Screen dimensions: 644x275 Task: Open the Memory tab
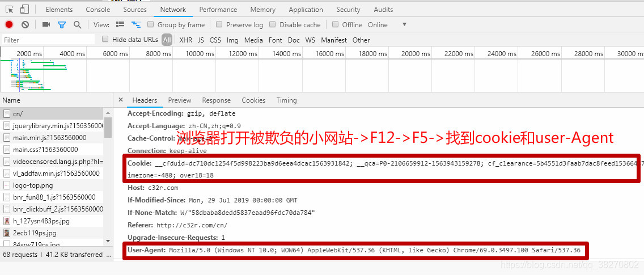263,10
